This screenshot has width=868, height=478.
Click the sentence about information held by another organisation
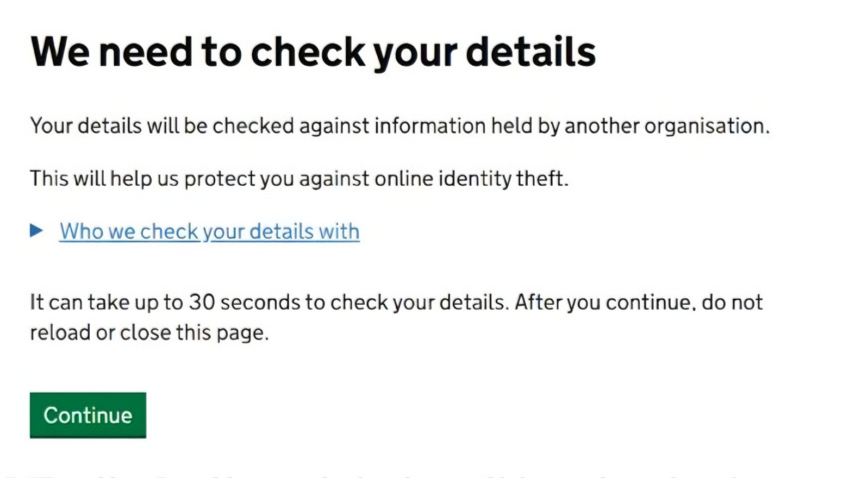coord(399,126)
